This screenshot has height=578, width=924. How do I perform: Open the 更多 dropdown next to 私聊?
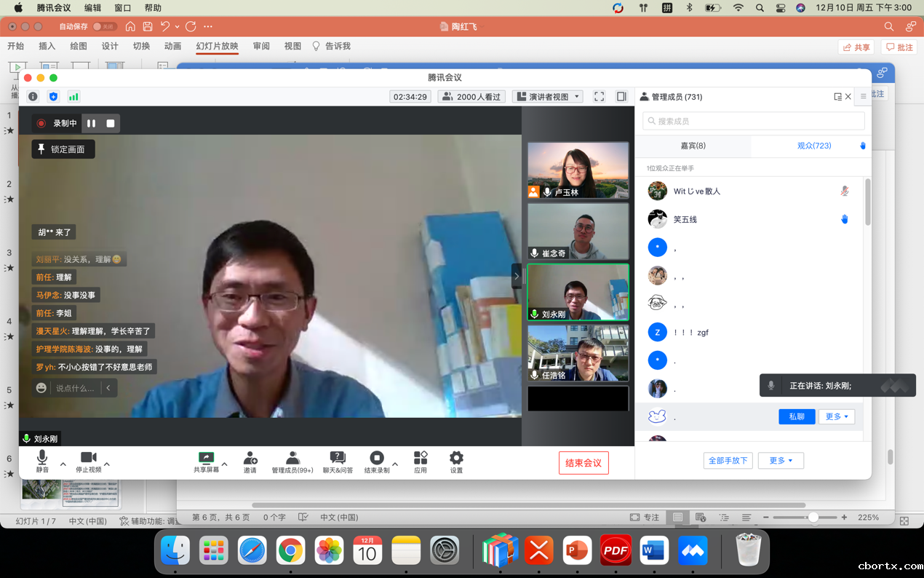(x=836, y=416)
